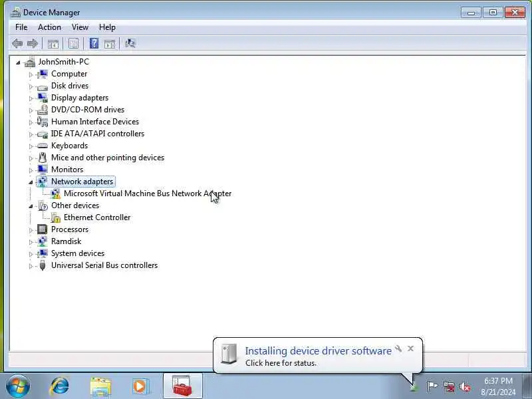The height and width of the screenshot is (399, 532).
Task: Click the IDE ATA/ATAPI controllers icon
Action: coord(43,134)
